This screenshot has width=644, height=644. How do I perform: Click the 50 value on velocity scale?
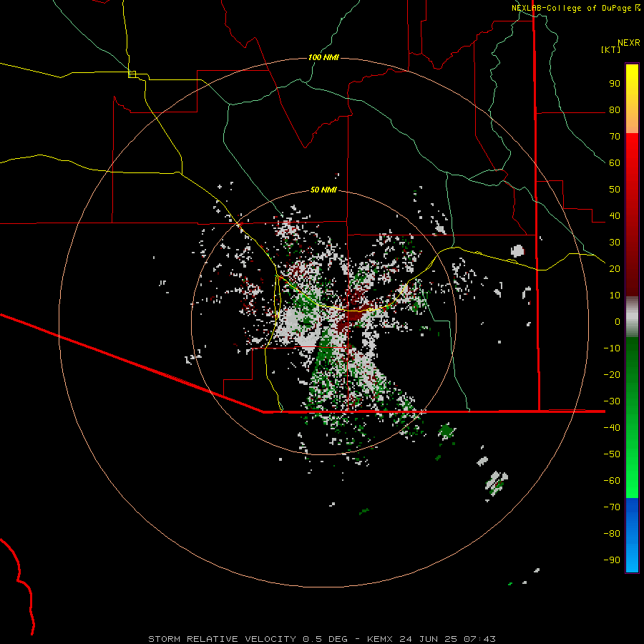click(615, 190)
